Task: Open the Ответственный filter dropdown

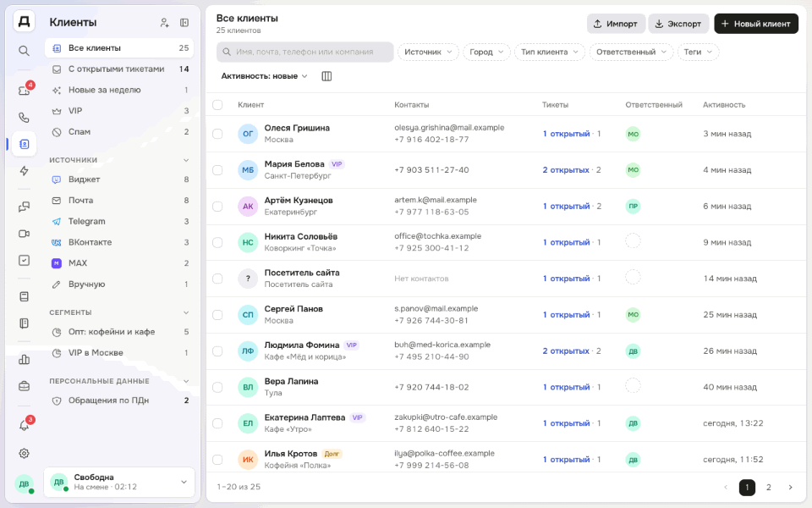Action: (631, 52)
